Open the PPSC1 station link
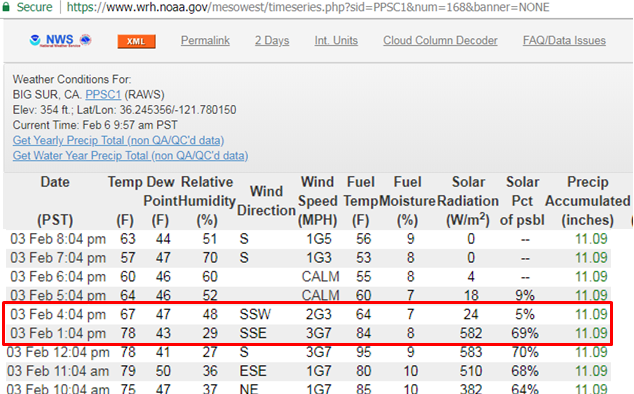Image resolution: width=634 pixels, height=394 pixels. 103,95
